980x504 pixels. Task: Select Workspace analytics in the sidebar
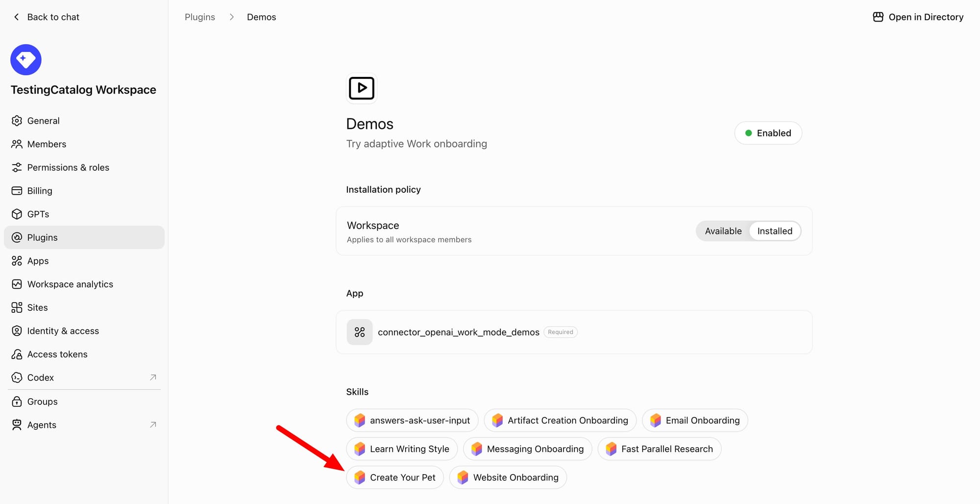[x=84, y=284]
